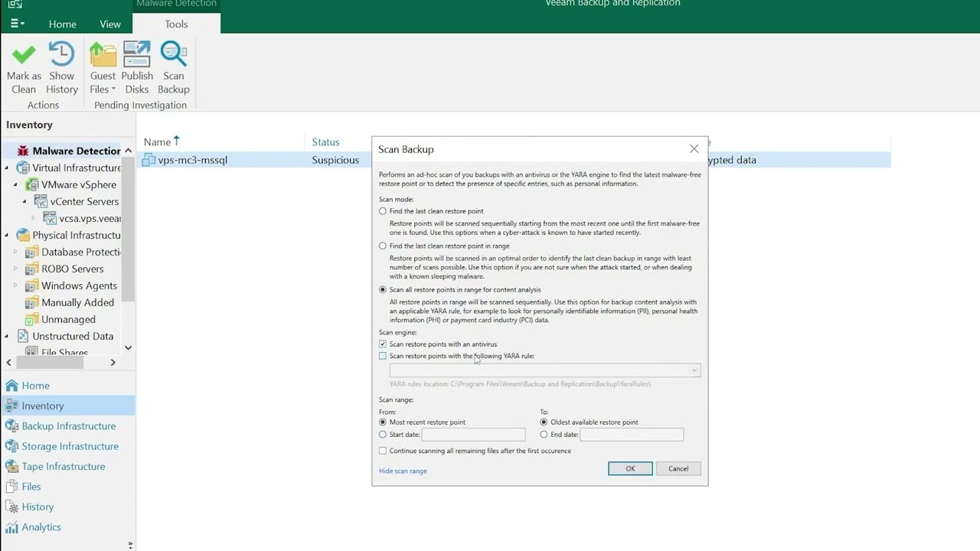Sort the list by Status column
This screenshot has width=980, height=551.
click(325, 142)
